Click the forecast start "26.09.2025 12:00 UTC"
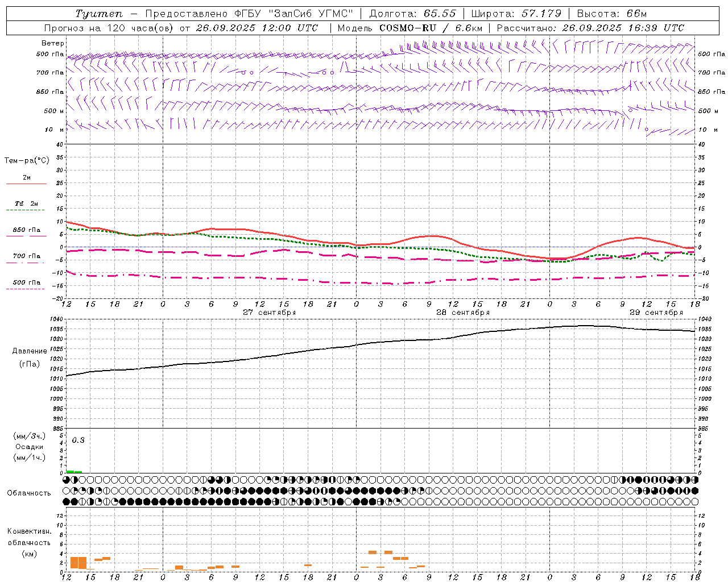 click(257, 28)
